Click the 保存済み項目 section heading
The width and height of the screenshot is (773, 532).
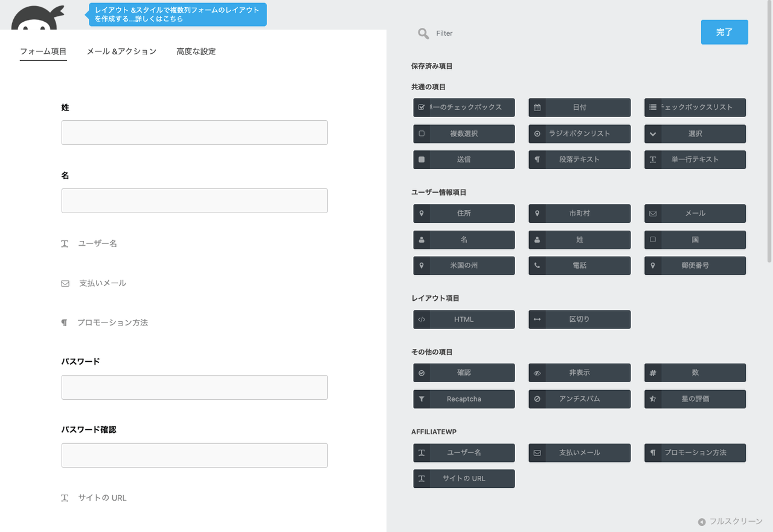click(432, 66)
